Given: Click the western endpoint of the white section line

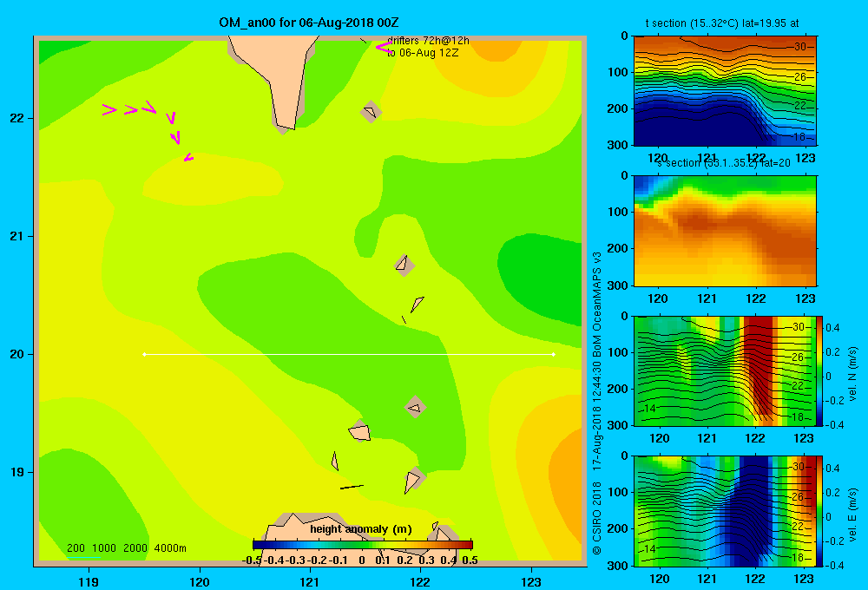Looking at the screenshot, I should 144,354.
